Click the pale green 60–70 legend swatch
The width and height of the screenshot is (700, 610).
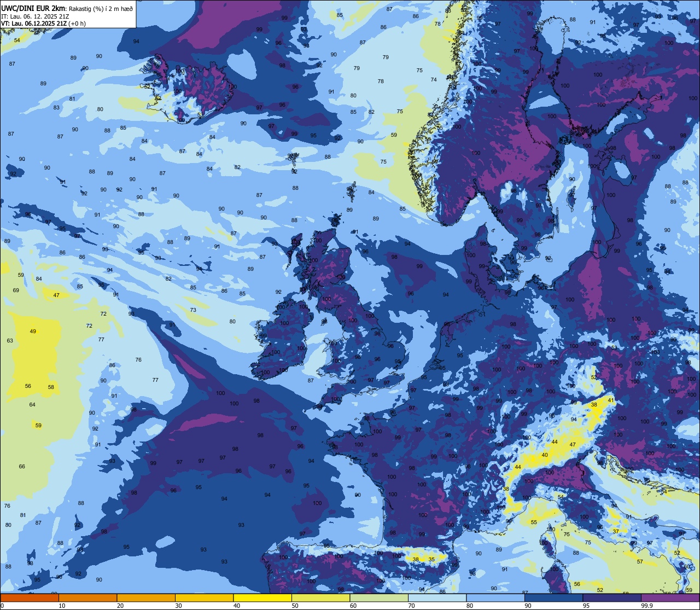(x=379, y=597)
